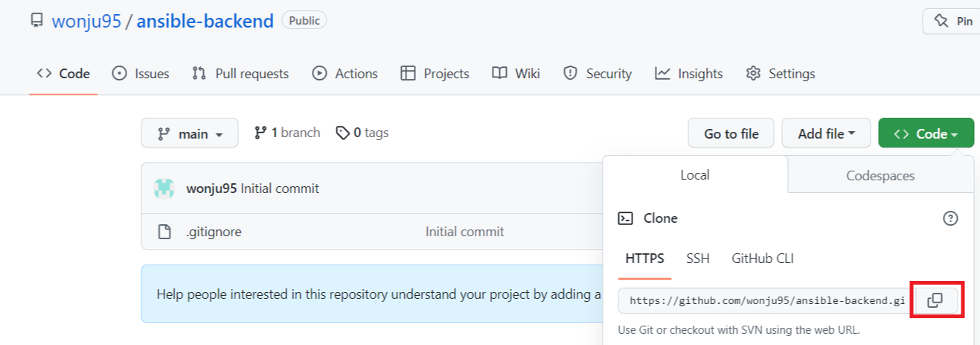Expand the Add file dropdown
Screen dimensions: 980x345
826,133
